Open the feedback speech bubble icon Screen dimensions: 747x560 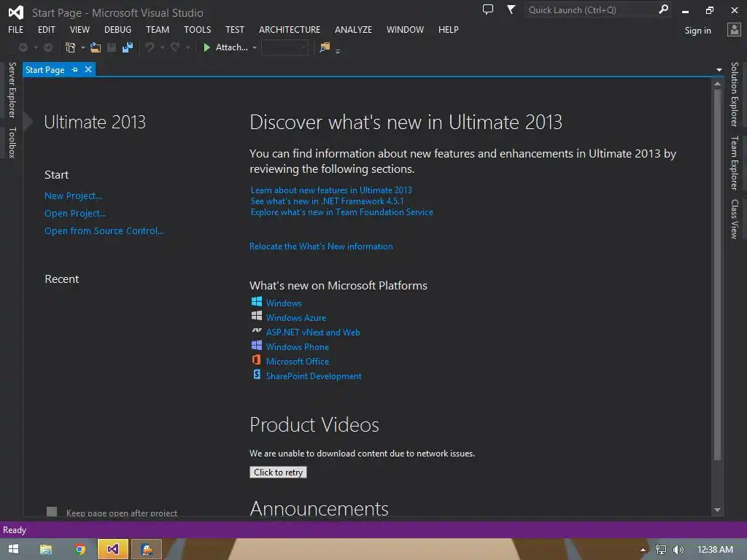point(488,9)
